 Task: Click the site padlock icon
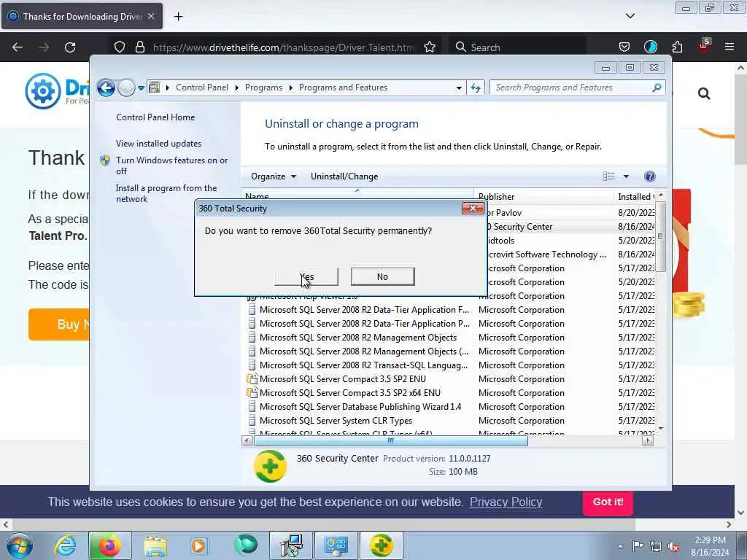tap(139, 47)
